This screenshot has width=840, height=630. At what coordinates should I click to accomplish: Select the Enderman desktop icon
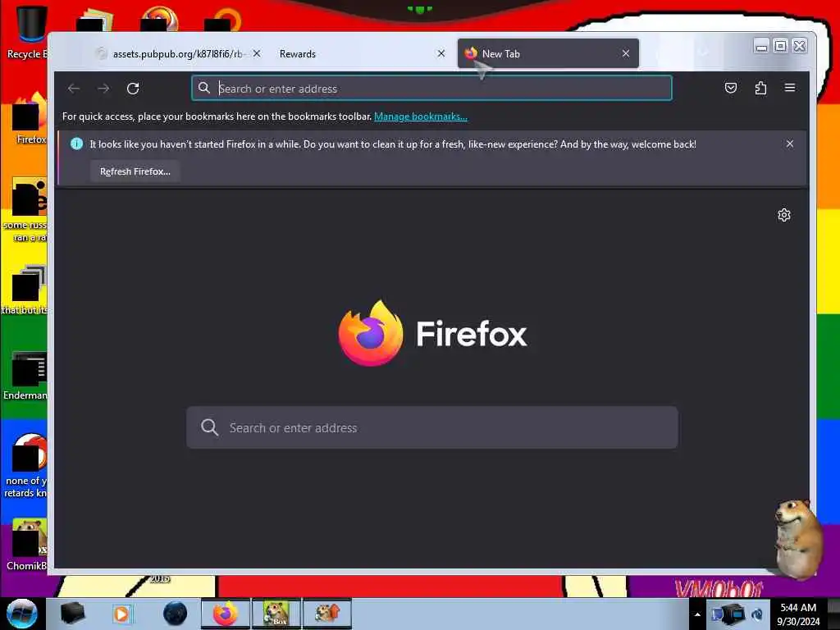(25, 376)
